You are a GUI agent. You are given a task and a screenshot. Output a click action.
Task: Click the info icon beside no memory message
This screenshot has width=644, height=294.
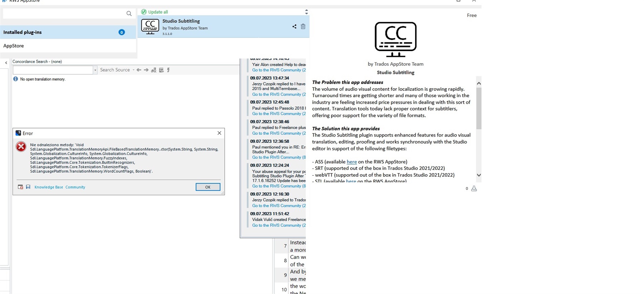pyautogui.click(x=15, y=79)
